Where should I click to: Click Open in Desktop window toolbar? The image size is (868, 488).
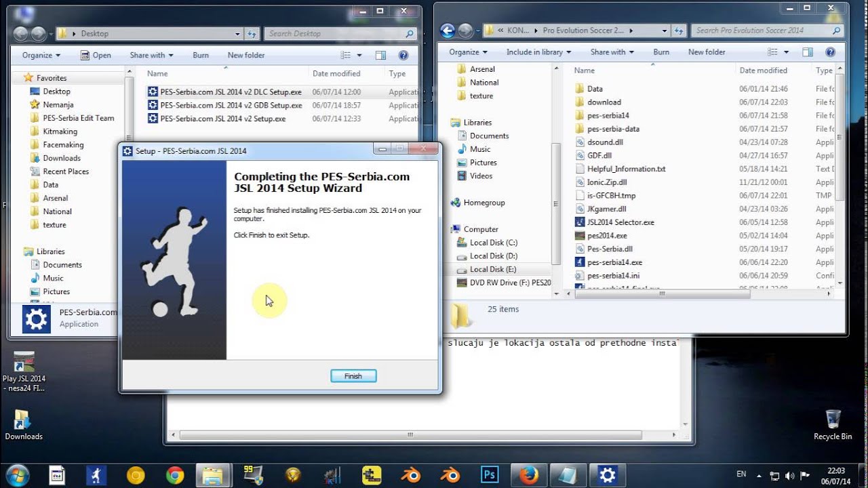click(x=96, y=55)
